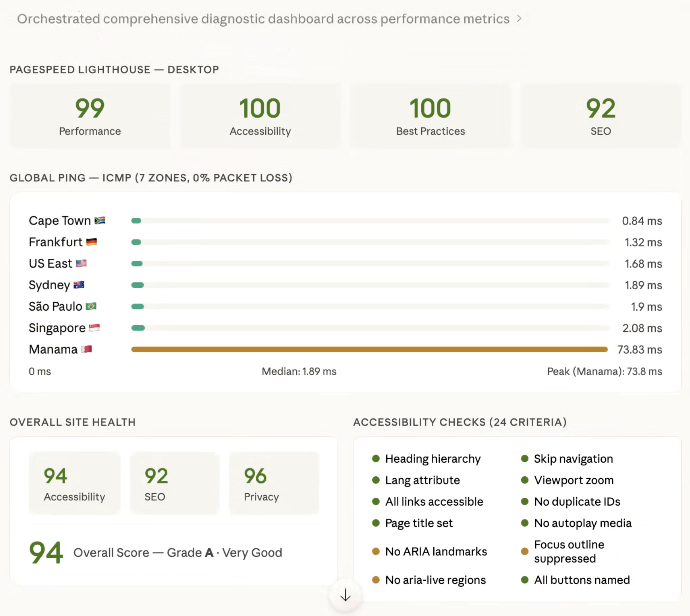Open the Accessibility 100 Lighthouse card

tap(260, 116)
